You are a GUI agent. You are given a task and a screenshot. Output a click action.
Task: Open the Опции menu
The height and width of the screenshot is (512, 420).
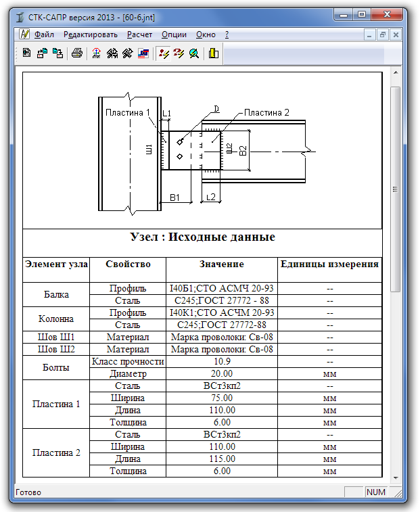point(174,34)
